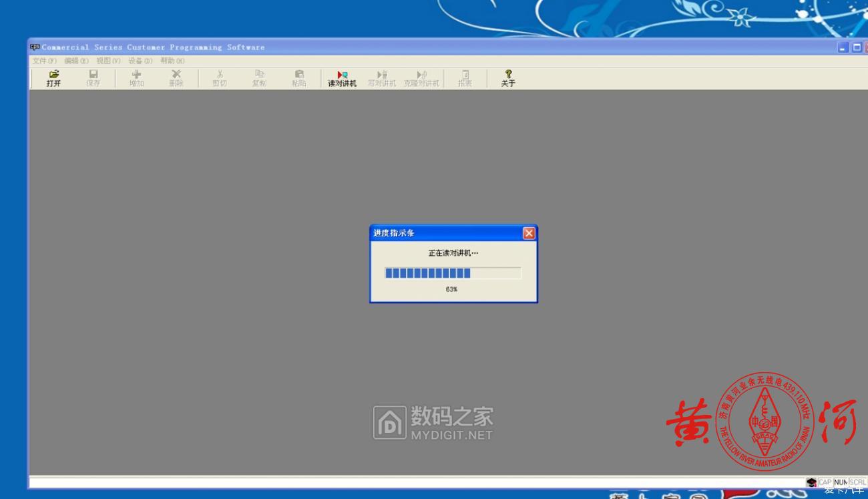The width and height of the screenshot is (868, 499).
Task: Select the 写对讲机 (Write Radio) icon
Action: pos(381,78)
